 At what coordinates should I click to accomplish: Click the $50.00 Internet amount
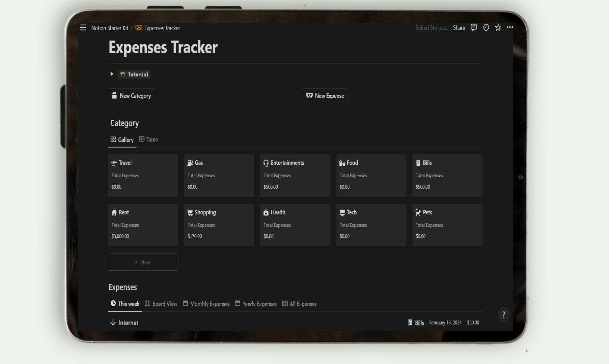pos(473,323)
